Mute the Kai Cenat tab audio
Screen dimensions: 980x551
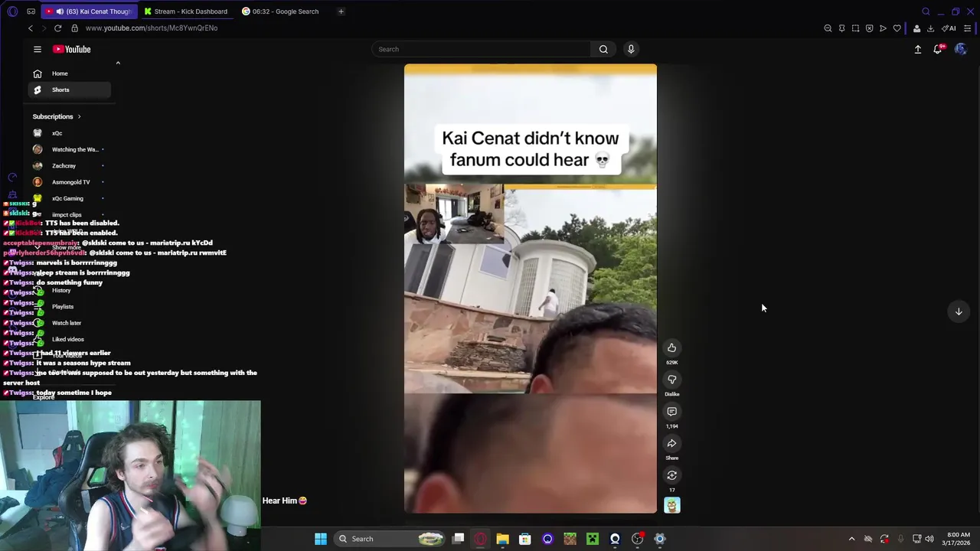pos(60,11)
